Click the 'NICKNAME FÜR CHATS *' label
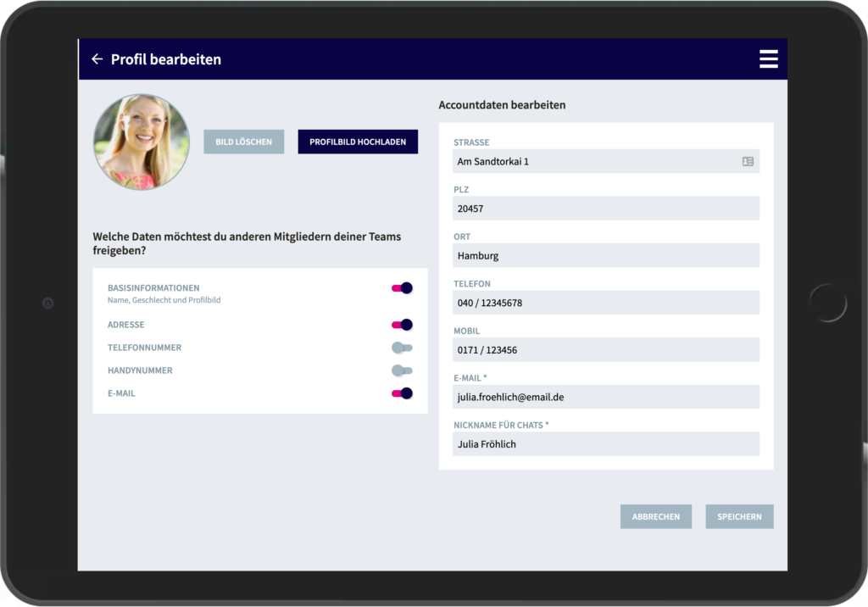This screenshot has width=868, height=607. [x=501, y=426]
